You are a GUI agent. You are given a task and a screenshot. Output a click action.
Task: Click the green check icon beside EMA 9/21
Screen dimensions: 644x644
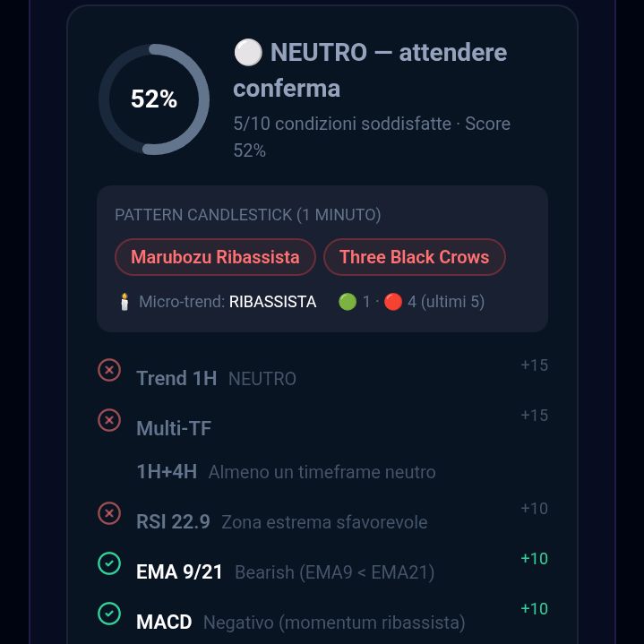click(x=109, y=563)
